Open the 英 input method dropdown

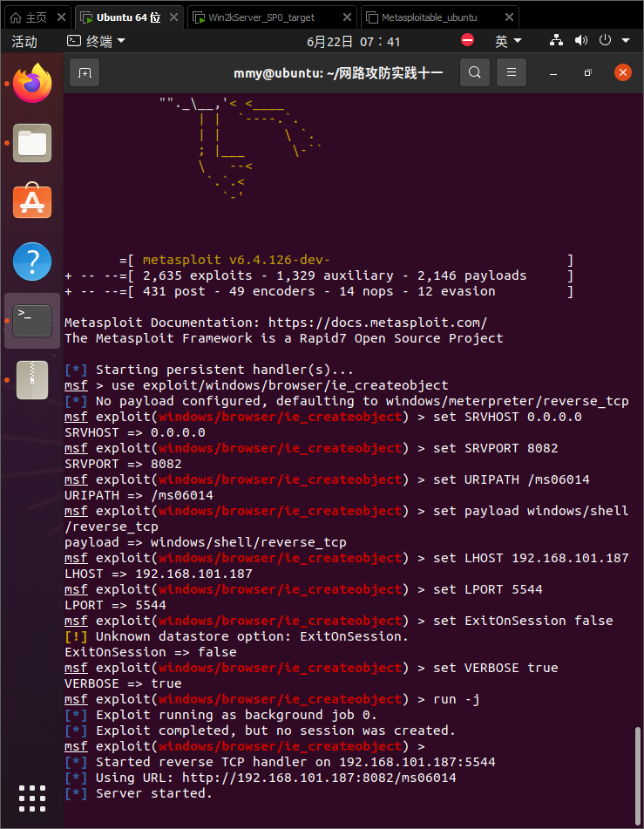[508, 41]
